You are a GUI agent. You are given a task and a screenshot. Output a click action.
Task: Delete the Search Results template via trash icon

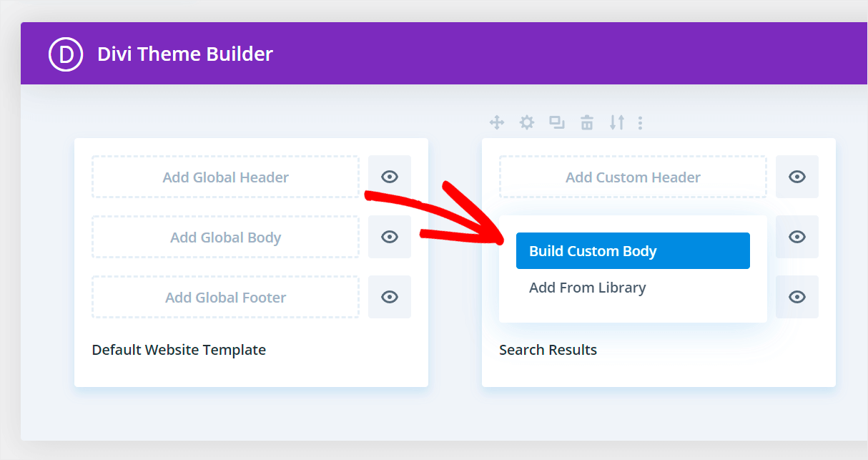pyautogui.click(x=586, y=122)
